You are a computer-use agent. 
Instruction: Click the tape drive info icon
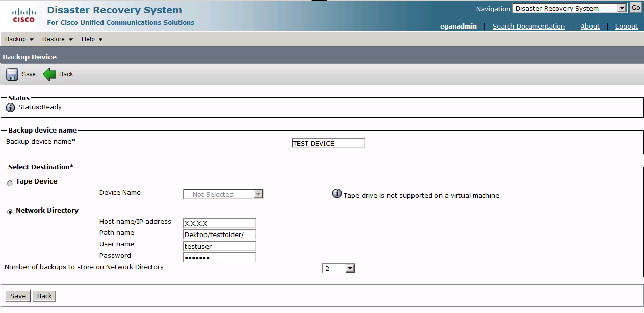click(x=337, y=193)
